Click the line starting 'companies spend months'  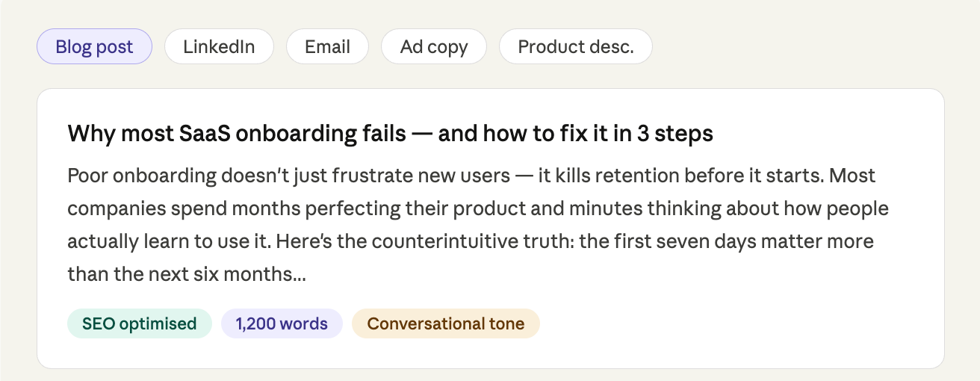[477, 209]
